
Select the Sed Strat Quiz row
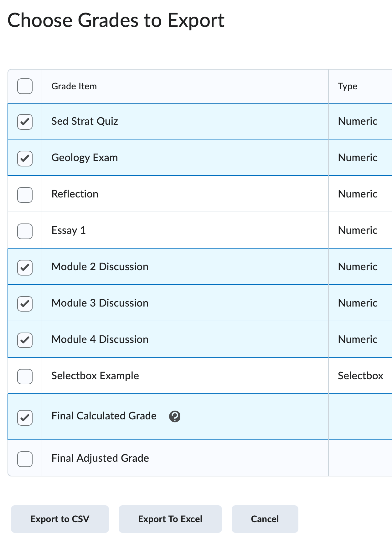(x=85, y=122)
